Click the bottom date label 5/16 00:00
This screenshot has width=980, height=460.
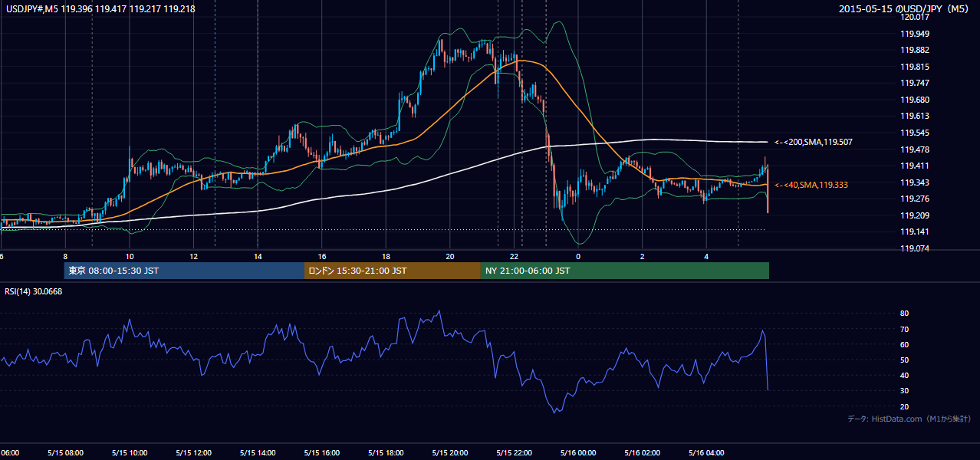point(577,452)
